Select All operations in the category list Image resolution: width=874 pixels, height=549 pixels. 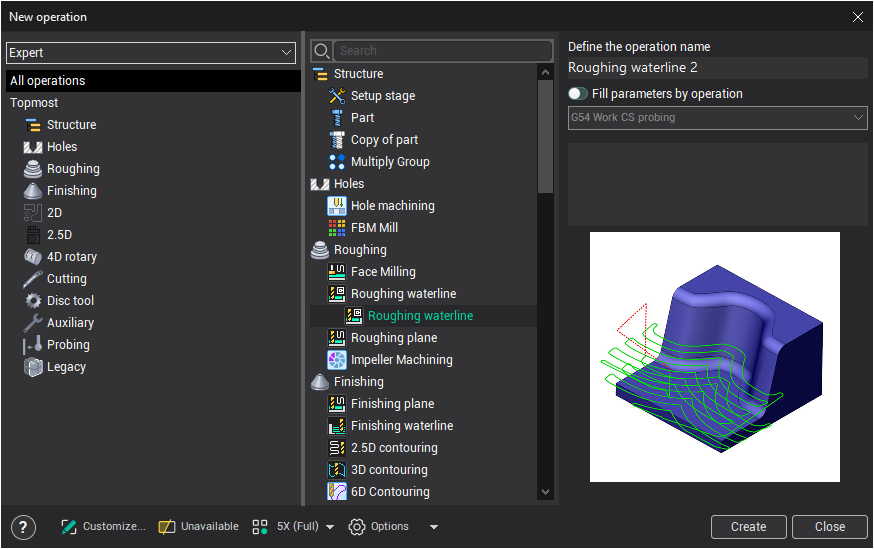150,81
